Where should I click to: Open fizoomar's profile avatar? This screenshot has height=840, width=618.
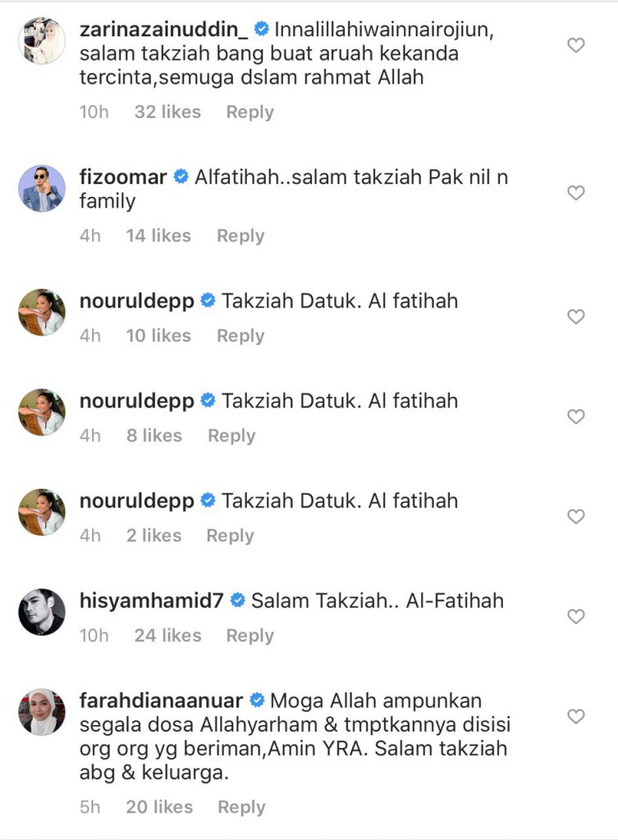click(x=42, y=188)
